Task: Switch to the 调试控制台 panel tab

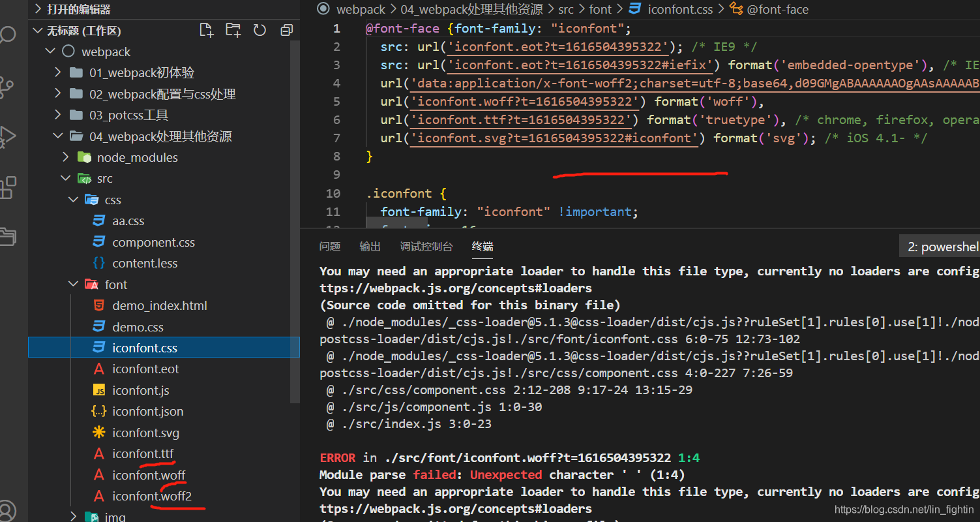Action: [426, 246]
